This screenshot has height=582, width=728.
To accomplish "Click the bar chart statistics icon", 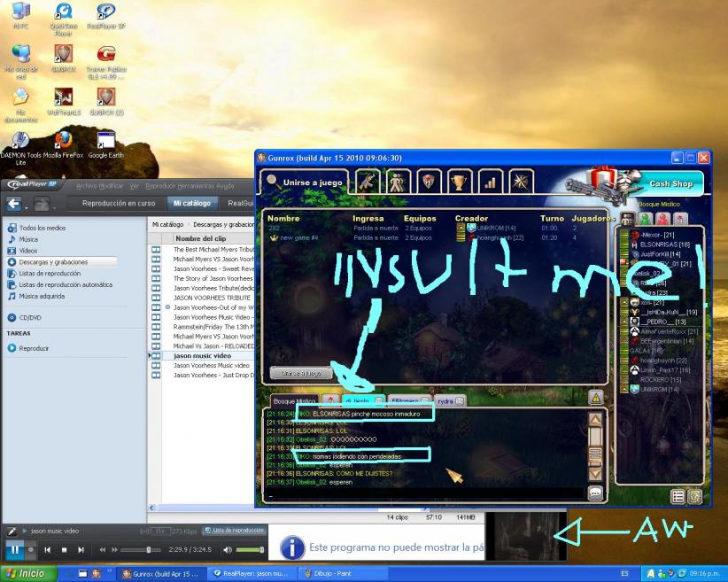I will pyautogui.click(x=490, y=182).
